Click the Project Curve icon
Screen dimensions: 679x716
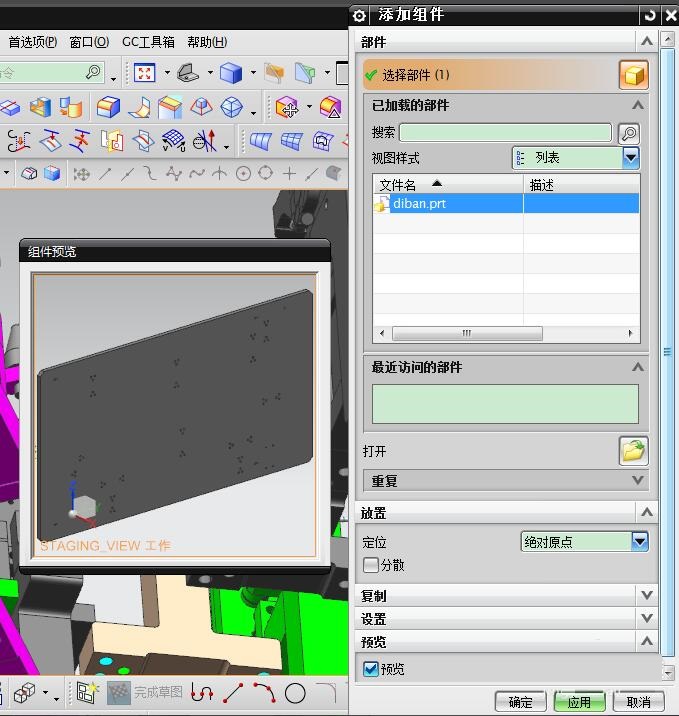pyautogui.click(x=51, y=140)
